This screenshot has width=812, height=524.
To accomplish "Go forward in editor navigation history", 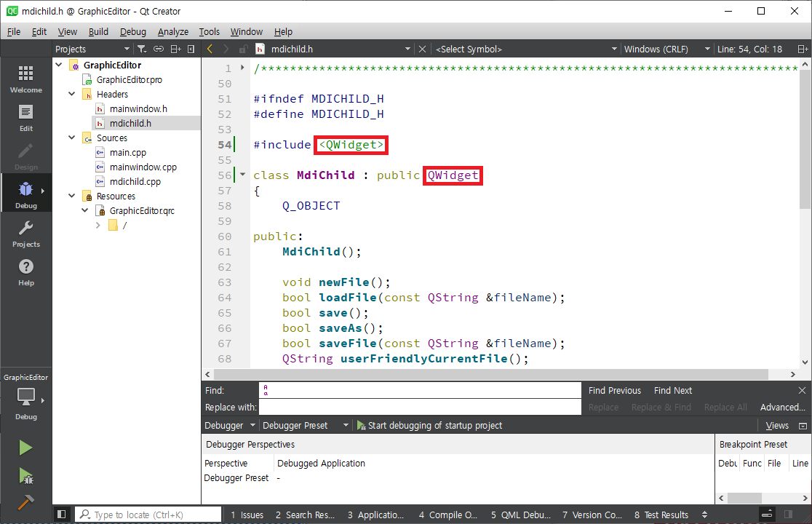I will [226, 49].
